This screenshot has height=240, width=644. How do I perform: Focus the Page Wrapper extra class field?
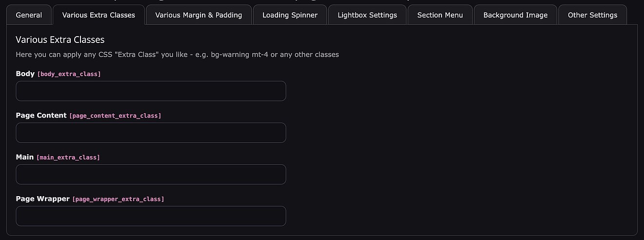coord(151,216)
